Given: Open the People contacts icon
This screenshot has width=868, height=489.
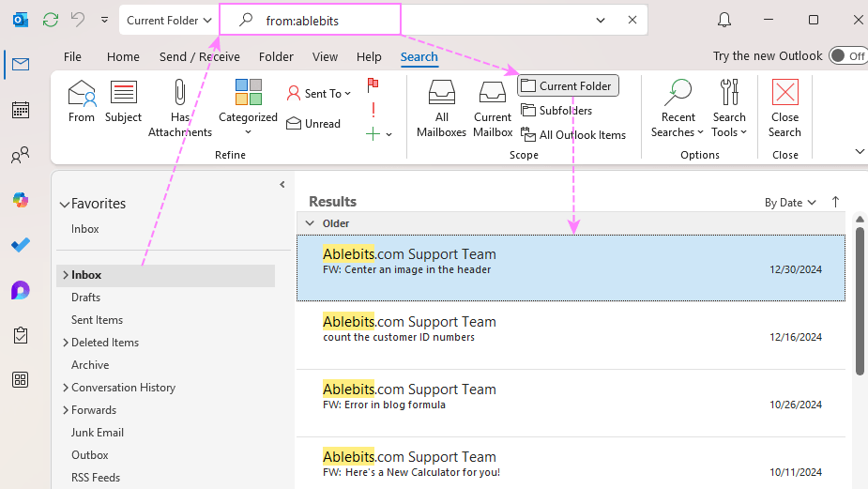Looking at the screenshot, I should pos(20,156).
